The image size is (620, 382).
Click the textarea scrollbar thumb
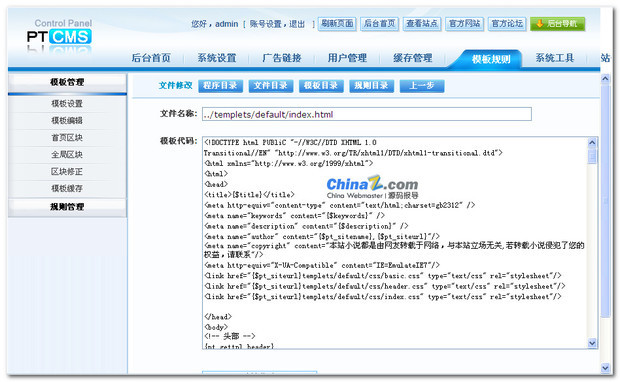point(592,155)
